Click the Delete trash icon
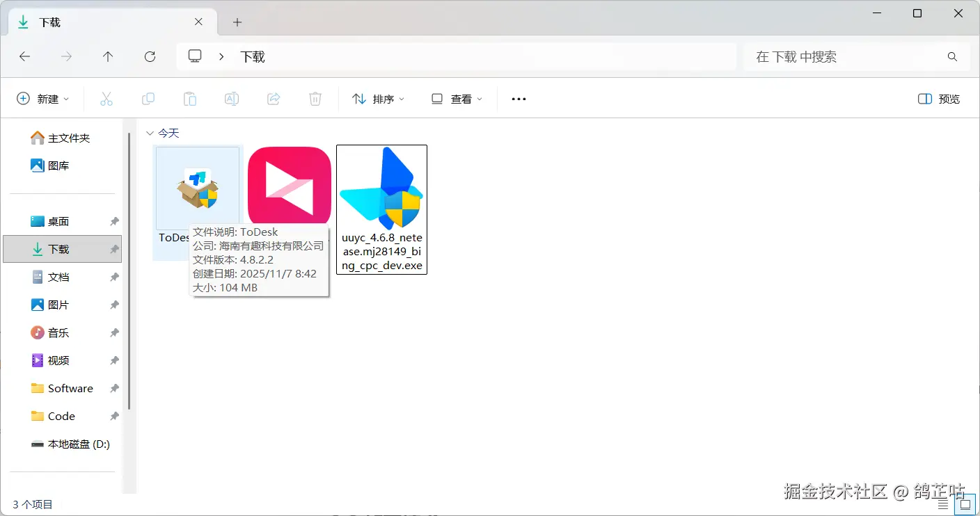The width and height of the screenshot is (980, 516). [x=315, y=99]
